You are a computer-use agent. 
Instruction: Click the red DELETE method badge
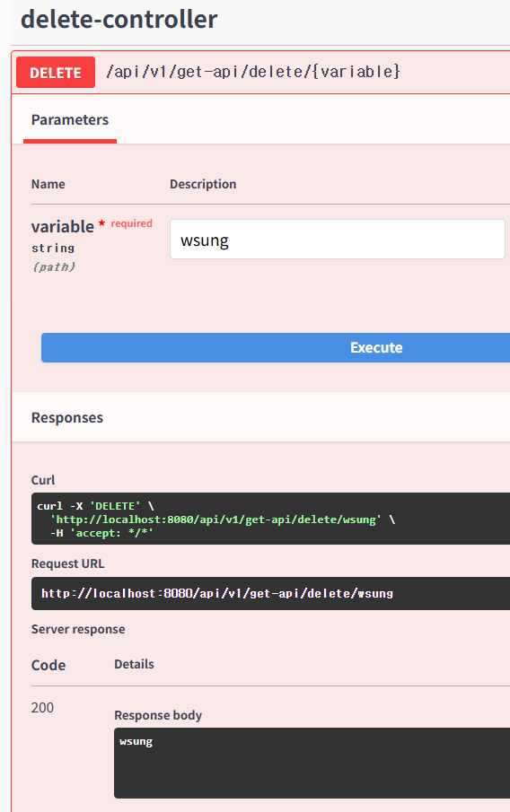tap(56, 73)
